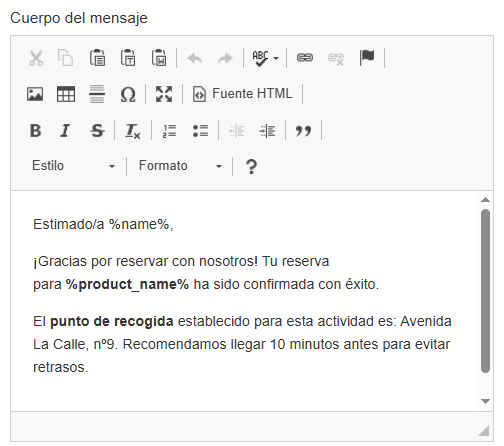
Task: Select Paste from Word icon
Action: coord(159,57)
